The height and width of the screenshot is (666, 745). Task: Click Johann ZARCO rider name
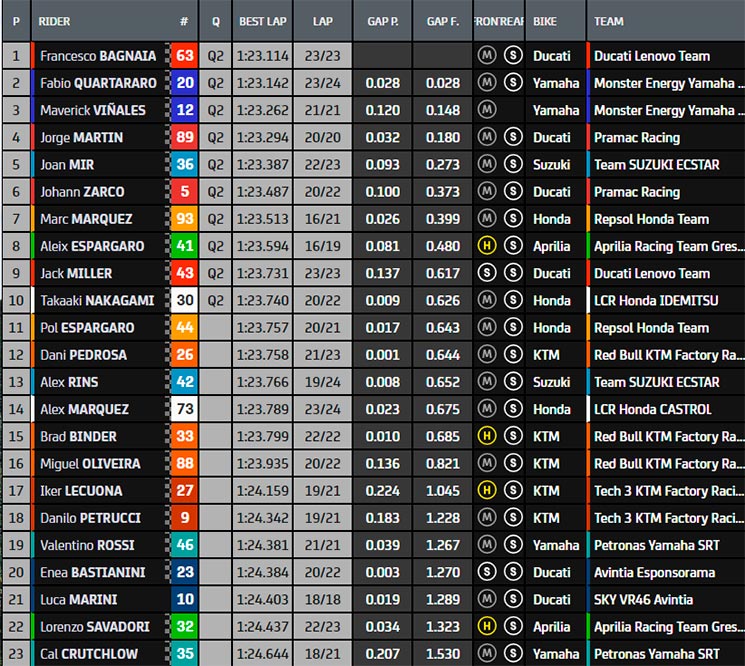(x=82, y=192)
